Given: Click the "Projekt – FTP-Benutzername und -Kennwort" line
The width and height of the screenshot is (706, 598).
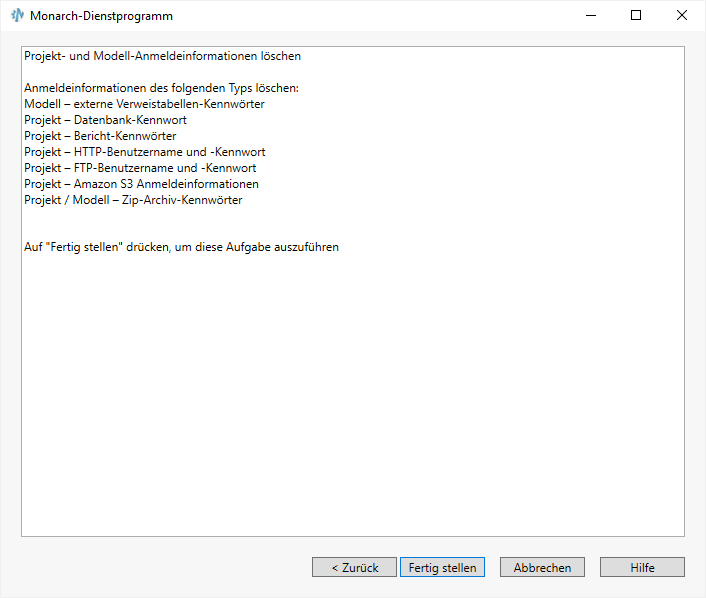Looking at the screenshot, I should pyautogui.click(x=140, y=168).
